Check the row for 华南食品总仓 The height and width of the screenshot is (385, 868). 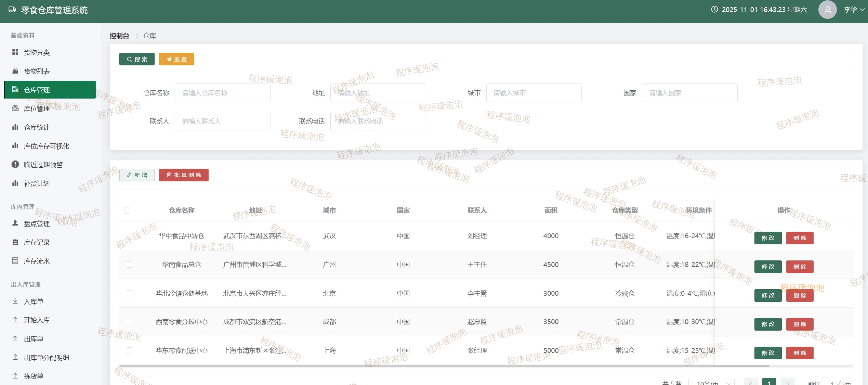(129, 265)
